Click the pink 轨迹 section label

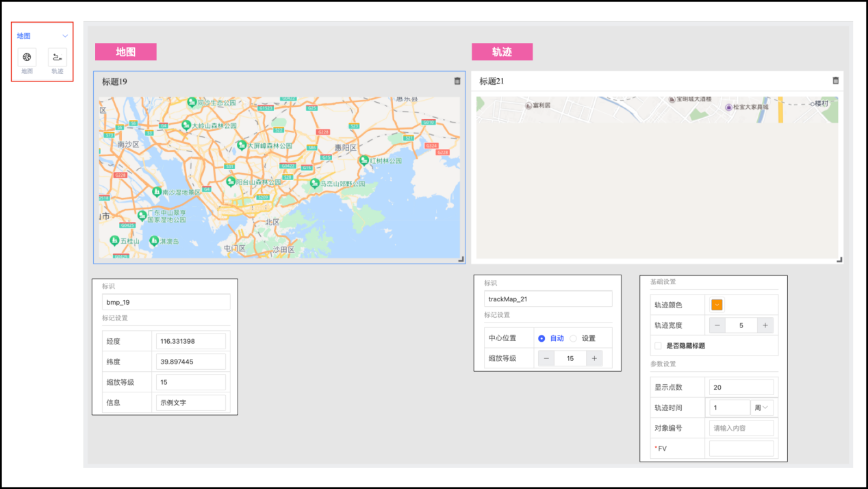pyautogui.click(x=502, y=52)
